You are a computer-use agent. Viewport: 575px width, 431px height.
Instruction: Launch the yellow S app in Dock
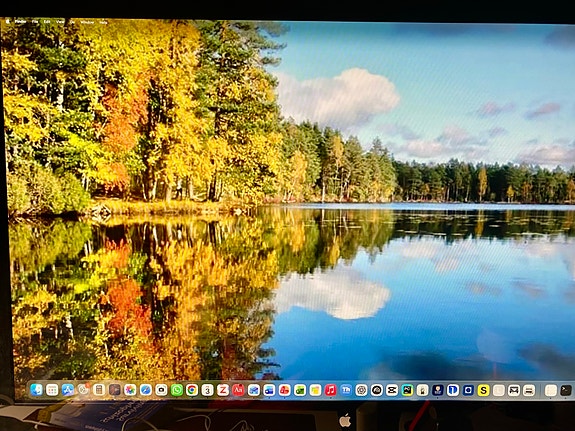(x=483, y=390)
